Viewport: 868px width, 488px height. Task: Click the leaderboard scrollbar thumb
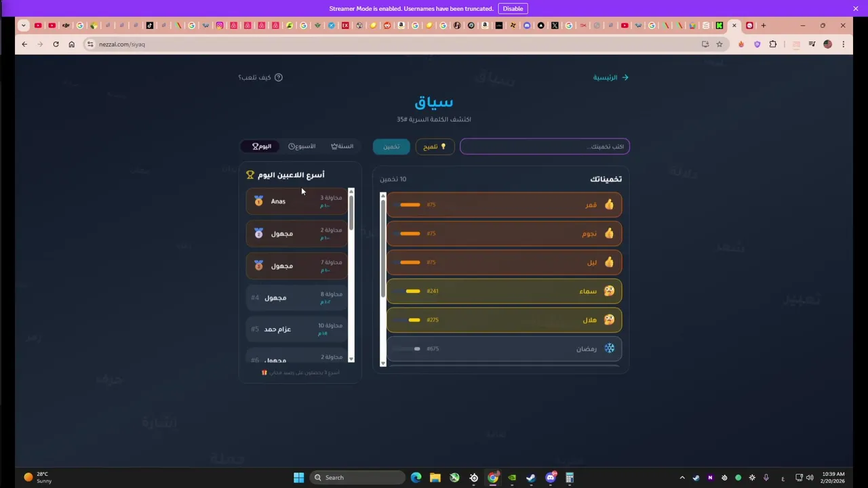coord(351,212)
